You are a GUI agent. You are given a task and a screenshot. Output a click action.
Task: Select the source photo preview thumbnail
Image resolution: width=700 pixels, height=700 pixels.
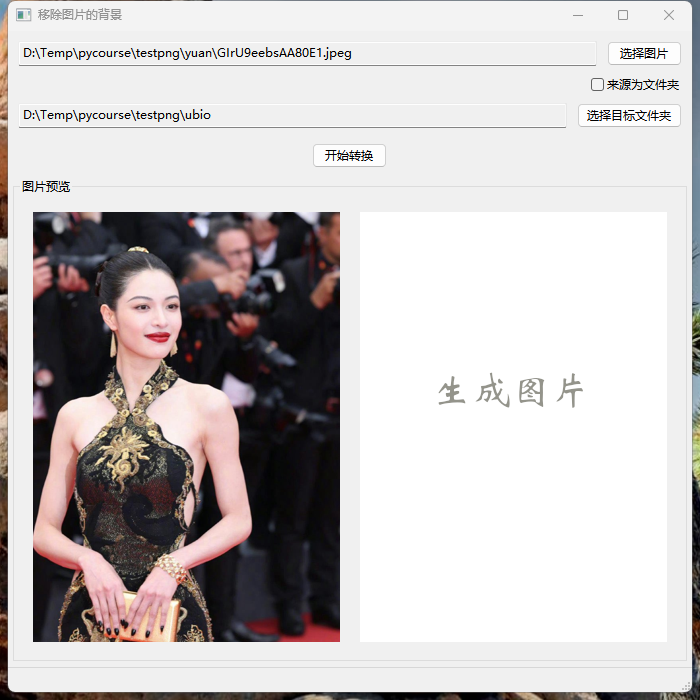[186, 427]
